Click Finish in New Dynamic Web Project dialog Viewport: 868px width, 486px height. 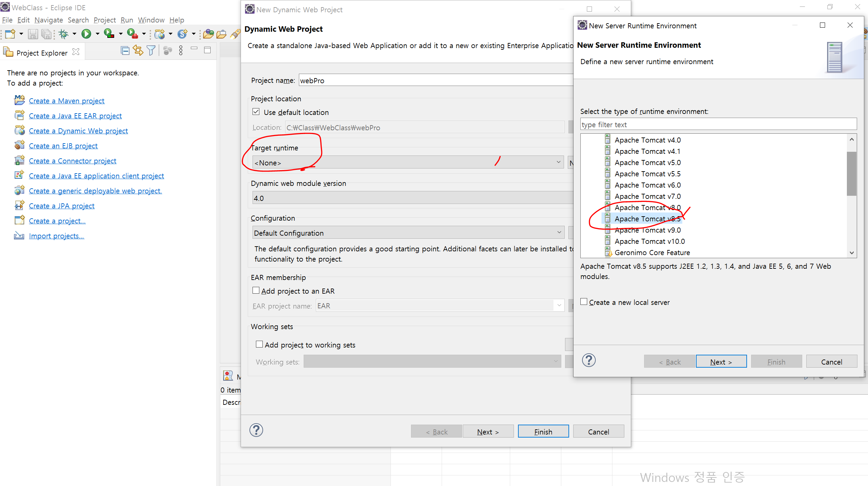pos(543,431)
